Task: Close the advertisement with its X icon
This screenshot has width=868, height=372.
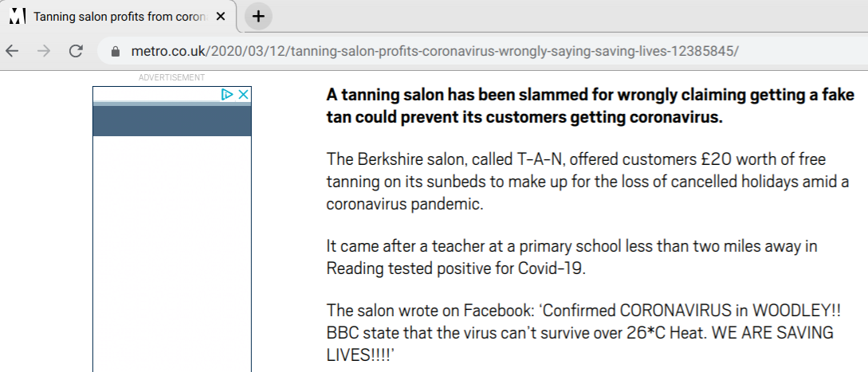Action: click(x=243, y=95)
